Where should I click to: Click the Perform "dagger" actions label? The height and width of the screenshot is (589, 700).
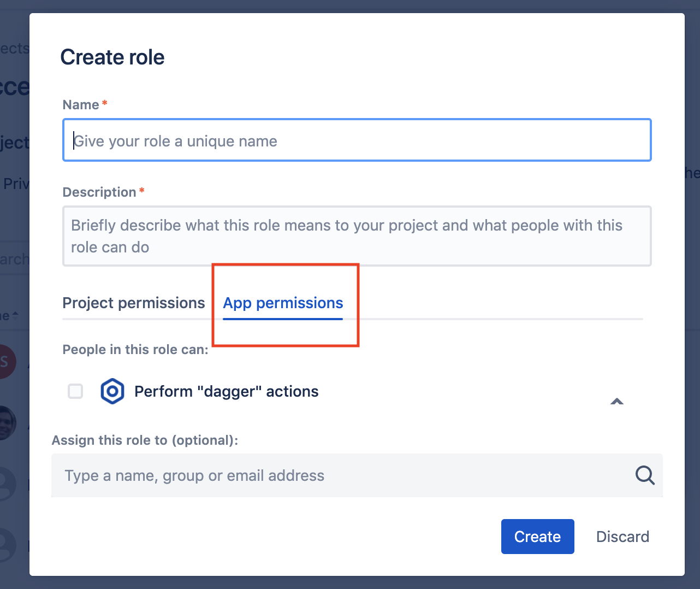(x=227, y=391)
